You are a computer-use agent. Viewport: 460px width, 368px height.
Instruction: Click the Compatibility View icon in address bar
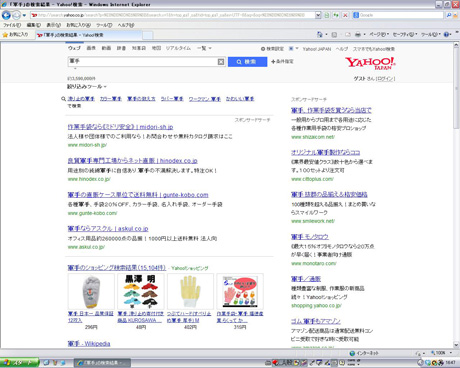click(x=327, y=15)
